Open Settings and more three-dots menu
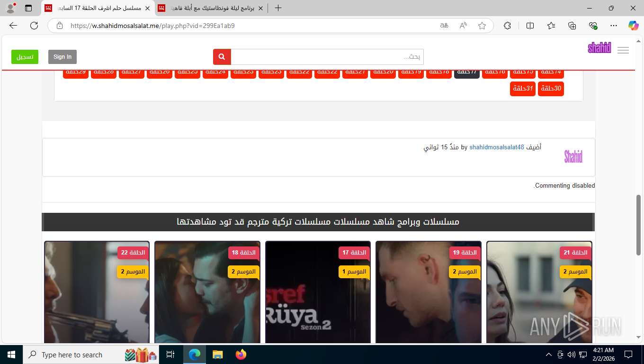 click(x=614, y=26)
